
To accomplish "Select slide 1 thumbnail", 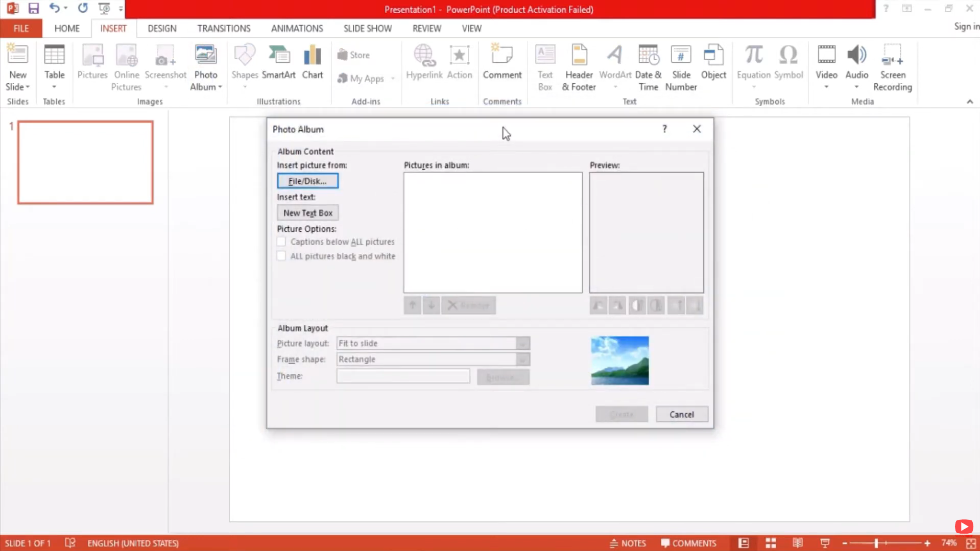I will coord(85,162).
